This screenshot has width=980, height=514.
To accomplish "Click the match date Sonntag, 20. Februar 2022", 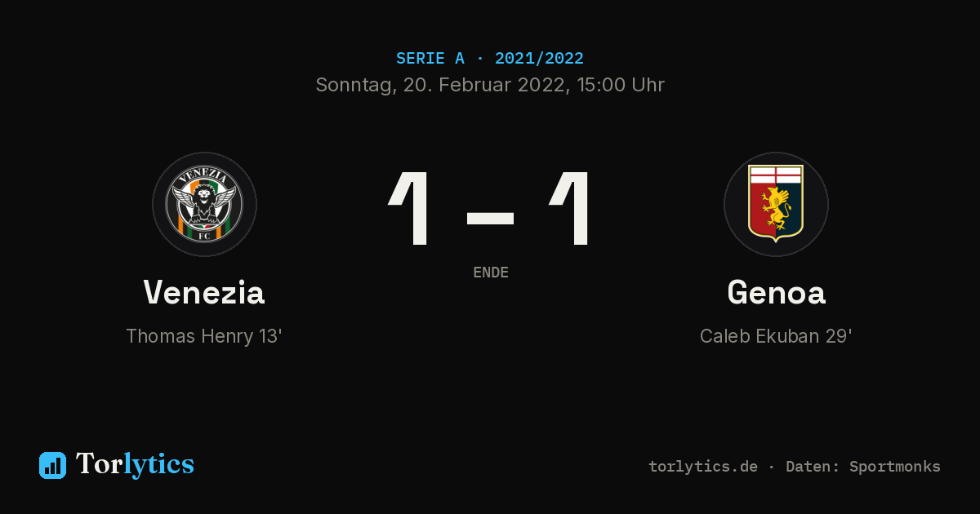I will tap(439, 85).
